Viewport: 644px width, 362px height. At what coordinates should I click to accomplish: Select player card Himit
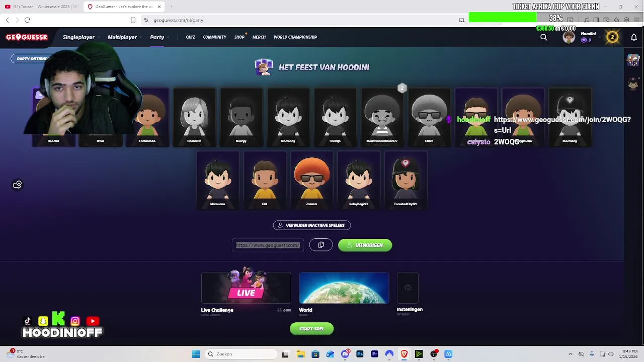tap(429, 117)
